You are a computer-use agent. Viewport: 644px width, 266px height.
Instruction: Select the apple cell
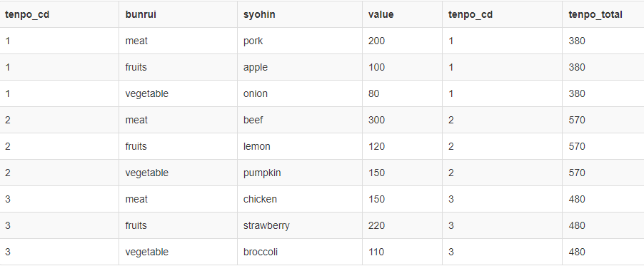pos(300,67)
